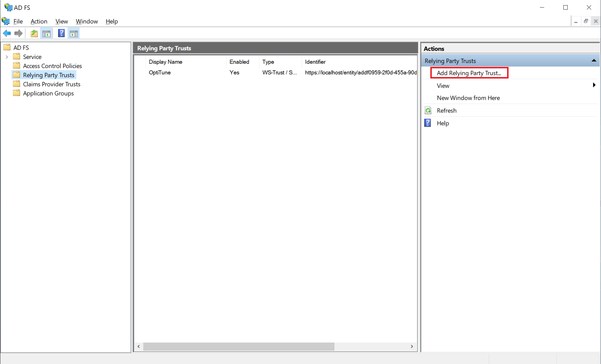601x364 pixels.
Task: Click the Forward arrow toolbar icon
Action: point(19,34)
